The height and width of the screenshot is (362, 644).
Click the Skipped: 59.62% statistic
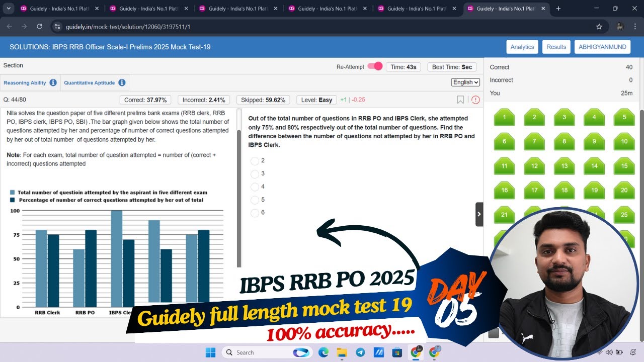[263, 100]
